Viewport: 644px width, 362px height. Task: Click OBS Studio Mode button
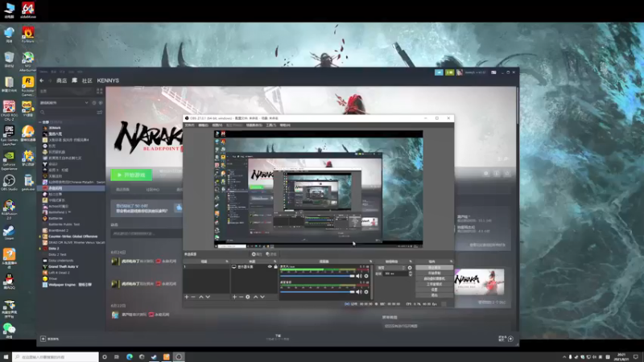(x=434, y=284)
